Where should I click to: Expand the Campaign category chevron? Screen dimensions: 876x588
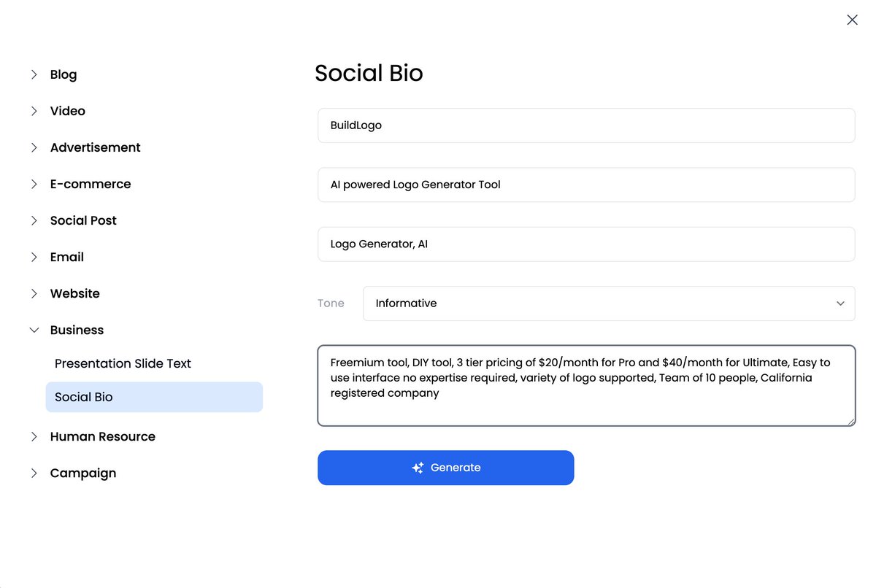point(34,473)
